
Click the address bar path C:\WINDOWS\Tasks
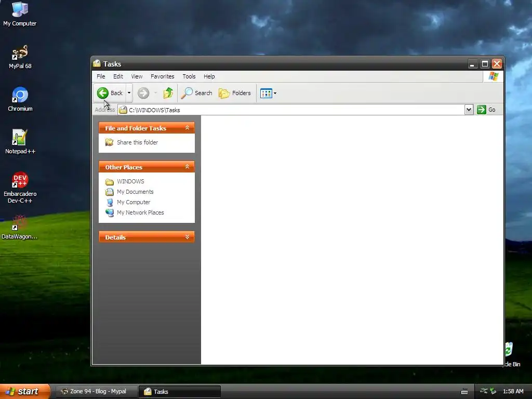(x=154, y=110)
